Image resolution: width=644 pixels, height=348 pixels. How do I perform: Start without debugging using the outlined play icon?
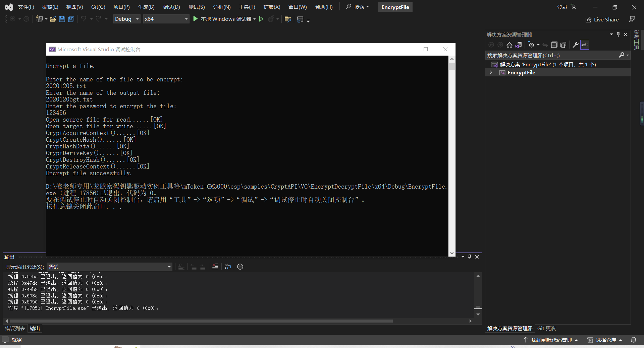pyautogui.click(x=261, y=19)
